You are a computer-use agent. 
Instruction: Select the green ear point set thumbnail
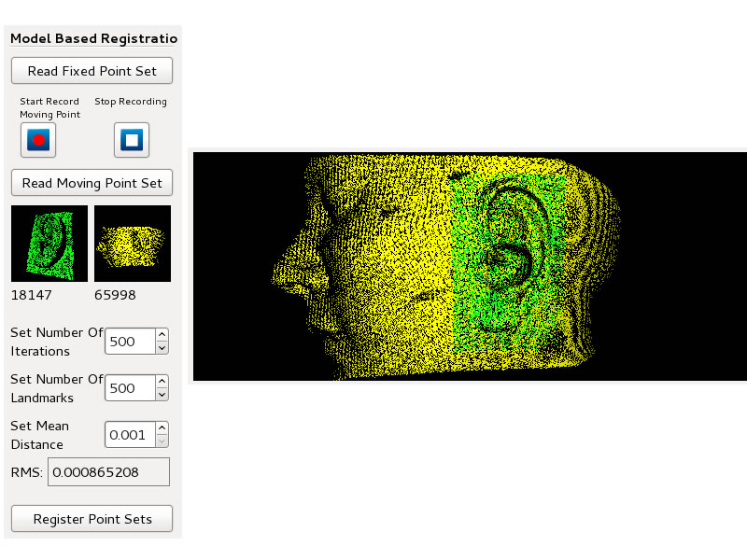49,244
